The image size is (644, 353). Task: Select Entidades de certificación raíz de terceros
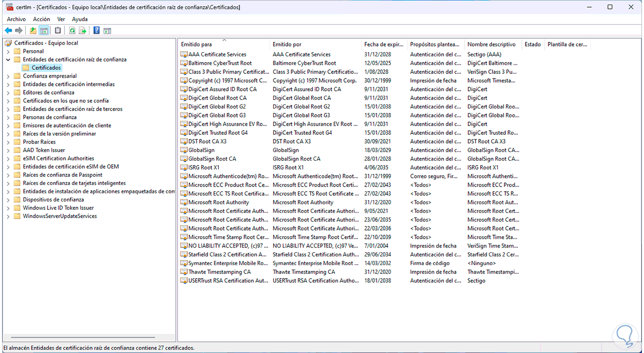(x=72, y=109)
